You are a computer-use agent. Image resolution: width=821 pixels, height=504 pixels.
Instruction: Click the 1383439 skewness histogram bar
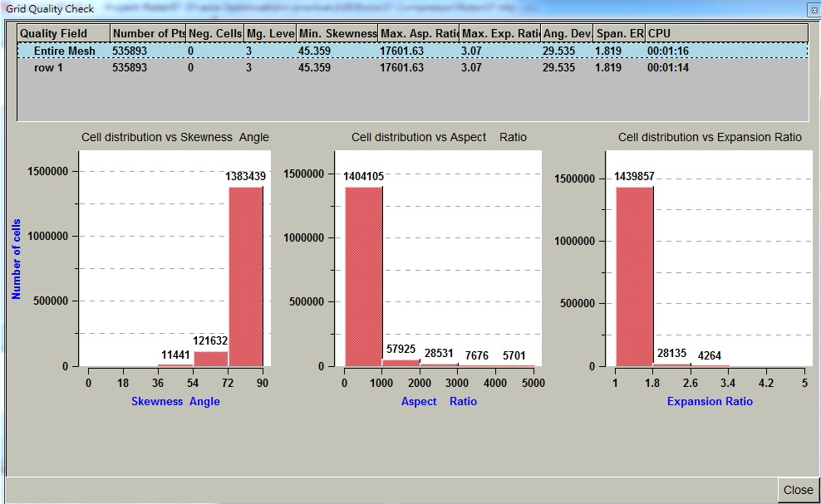coord(246,276)
